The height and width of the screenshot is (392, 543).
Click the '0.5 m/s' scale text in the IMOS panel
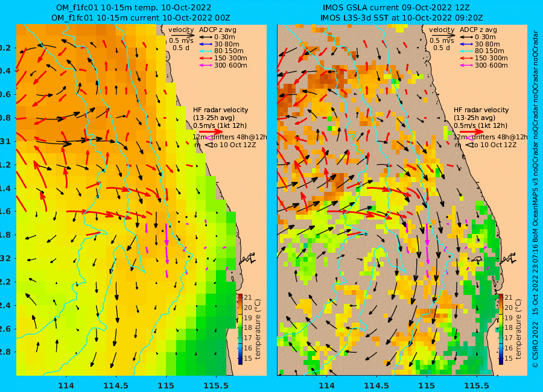click(442, 40)
